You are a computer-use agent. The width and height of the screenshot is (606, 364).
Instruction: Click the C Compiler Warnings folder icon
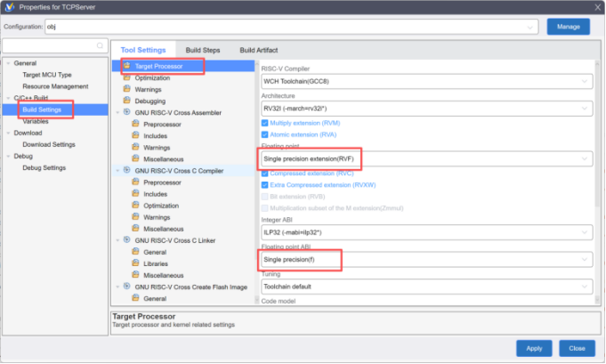point(135,216)
